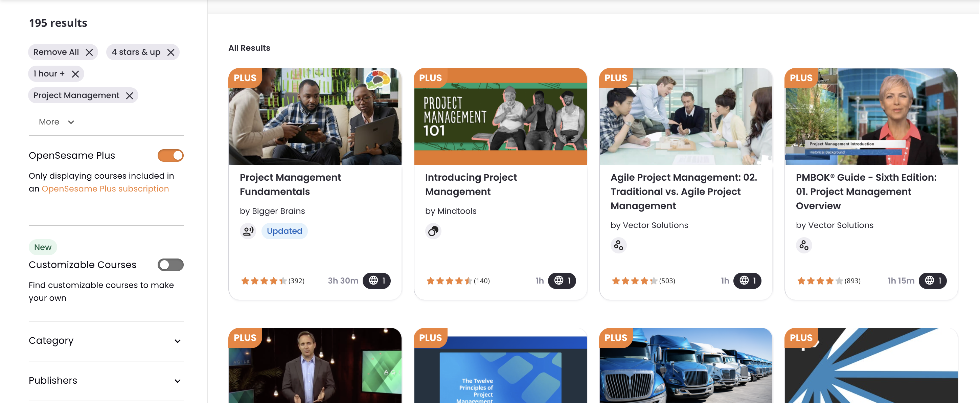Expand the More filters chevron

(x=71, y=122)
